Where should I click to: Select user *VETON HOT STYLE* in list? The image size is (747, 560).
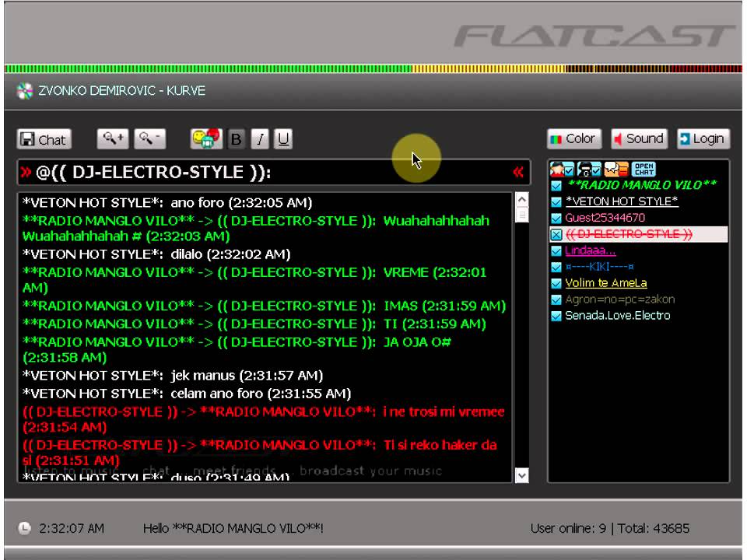(622, 201)
